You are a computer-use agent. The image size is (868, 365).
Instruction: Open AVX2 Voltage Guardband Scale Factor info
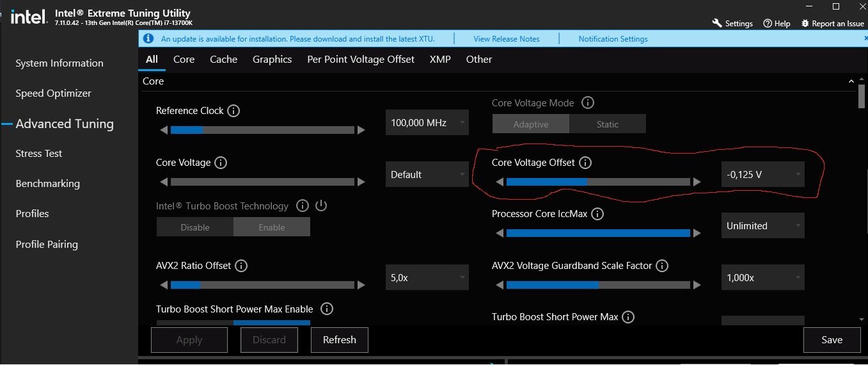click(662, 266)
